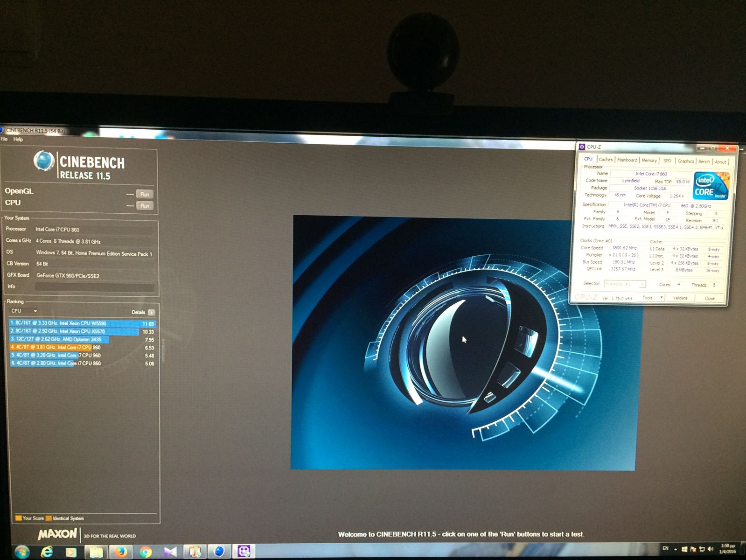
Task: Run the OpenGL benchmark test
Action: (145, 194)
